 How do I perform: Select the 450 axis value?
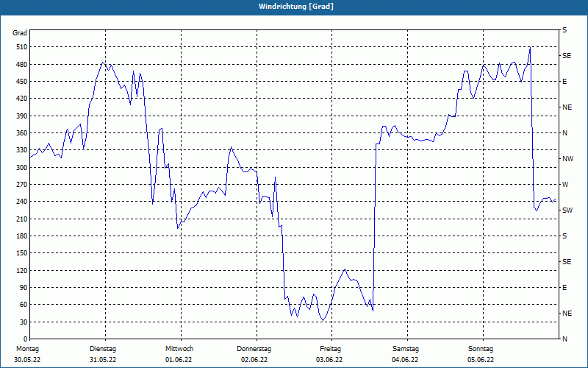[x=22, y=82]
